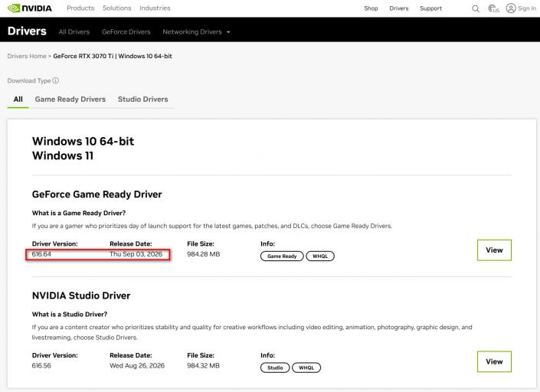Viewport: 540px width, 392px height.
Task: Expand the Networking Drivers dropdown arrow
Action: (228, 32)
